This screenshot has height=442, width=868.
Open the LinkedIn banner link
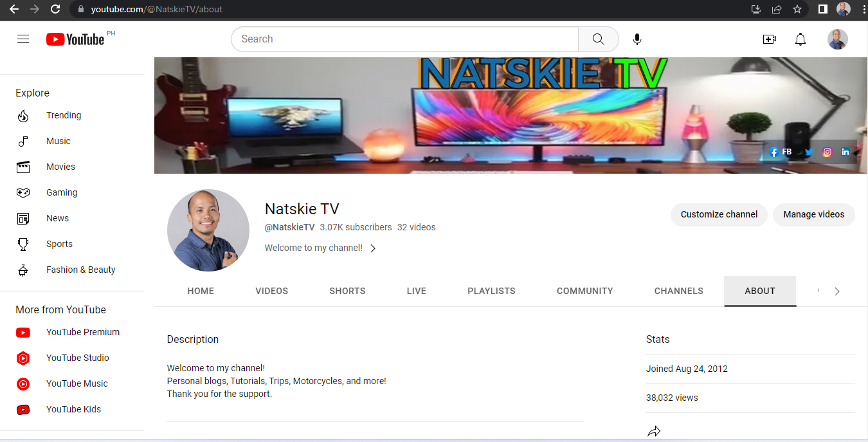845,152
